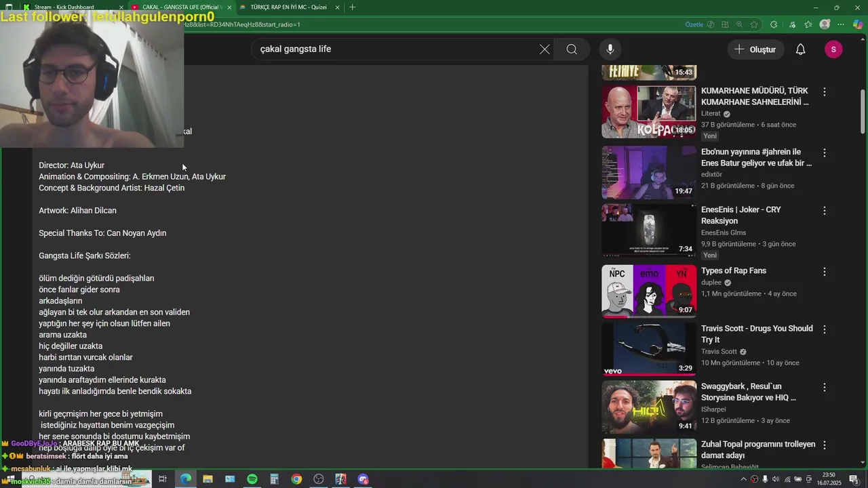Open options for Ebo'nun yayınına video
The height and width of the screenshot is (488, 868).
(825, 153)
